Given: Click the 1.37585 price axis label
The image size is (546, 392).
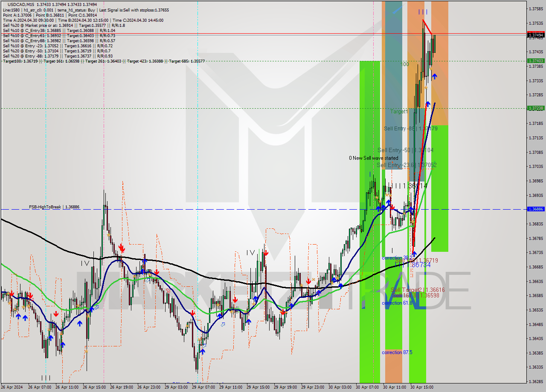Looking at the screenshot, I should 536,9.
